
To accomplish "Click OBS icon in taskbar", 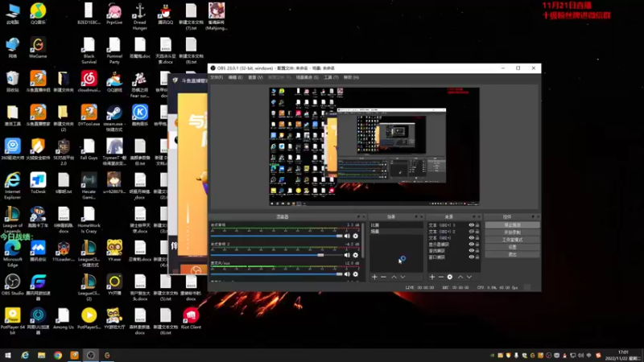I will [91, 356].
